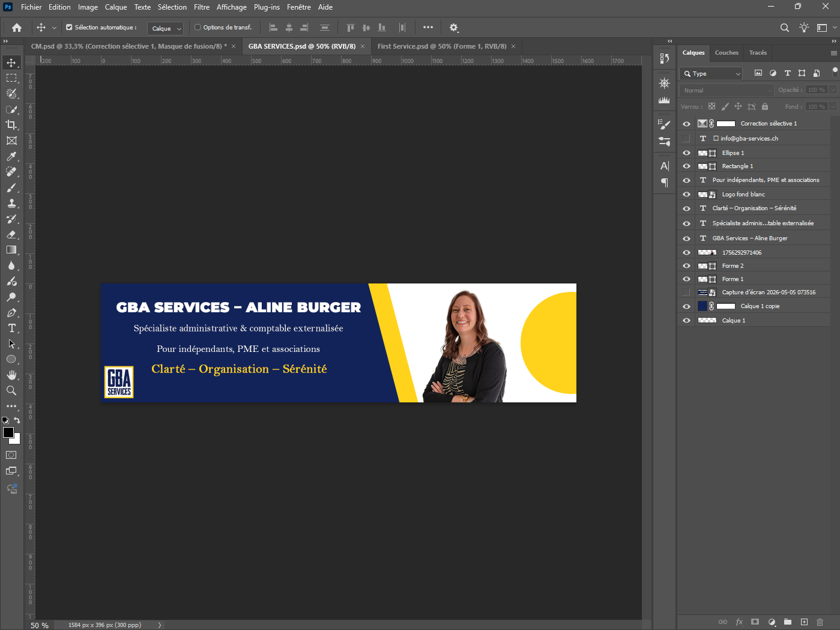Click the Calque 1 copie blue thumbnail
This screenshot has height=630, width=840.
click(x=703, y=306)
